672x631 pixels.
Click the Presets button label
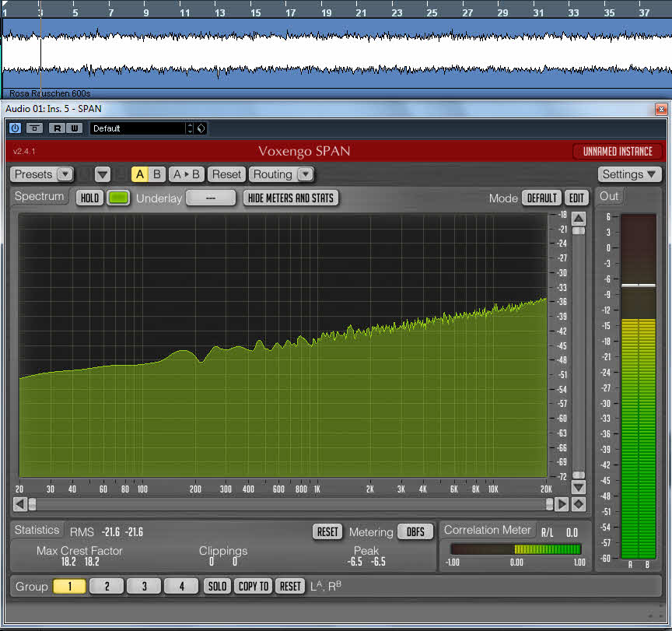(33, 174)
